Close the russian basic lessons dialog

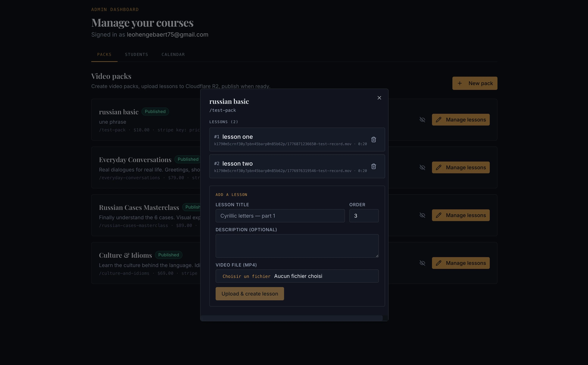tap(379, 98)
